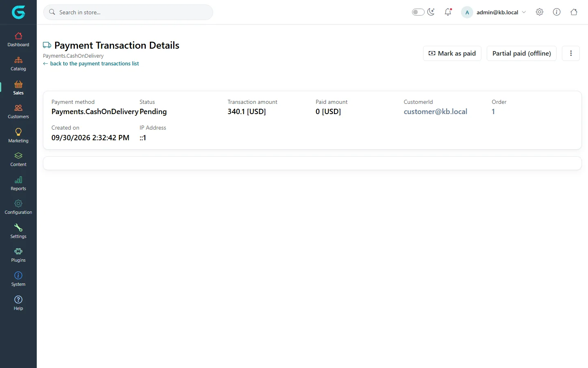Screen dimensions: 588x368
Task: Toggle the dark mode switch
Action: [x=418, y=12]
